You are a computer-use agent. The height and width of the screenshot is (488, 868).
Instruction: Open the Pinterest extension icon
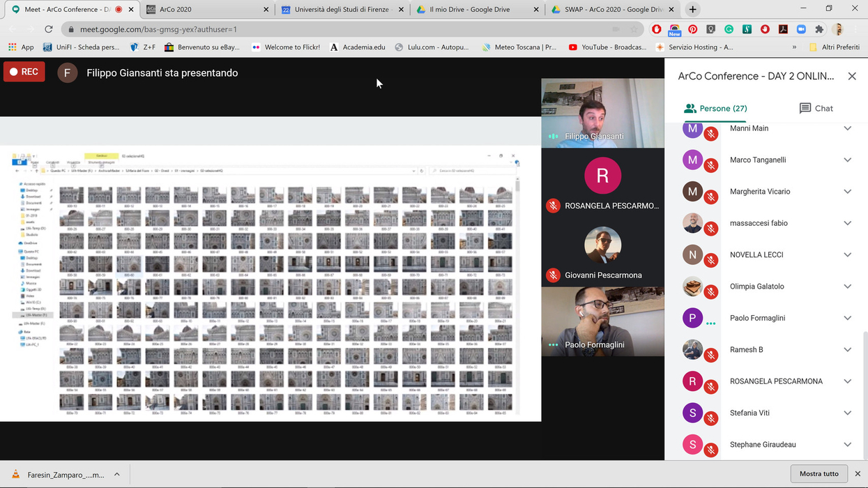(692, 29)
